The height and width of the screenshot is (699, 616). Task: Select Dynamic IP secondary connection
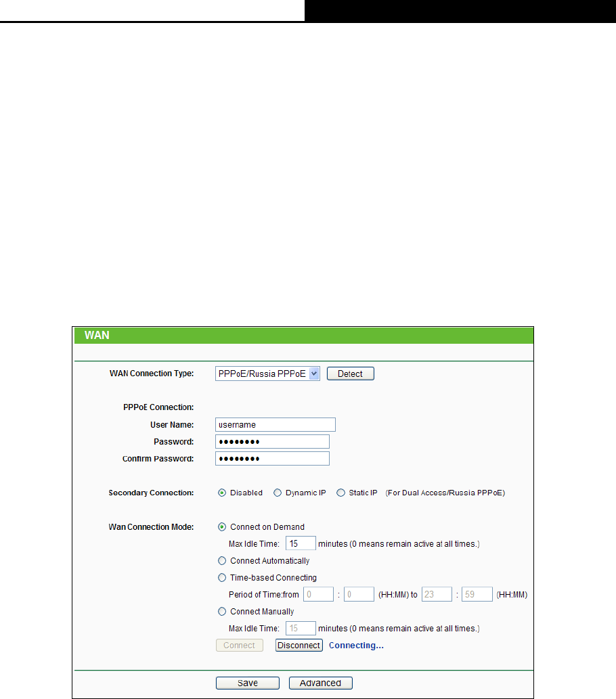[x=278, y=493]
